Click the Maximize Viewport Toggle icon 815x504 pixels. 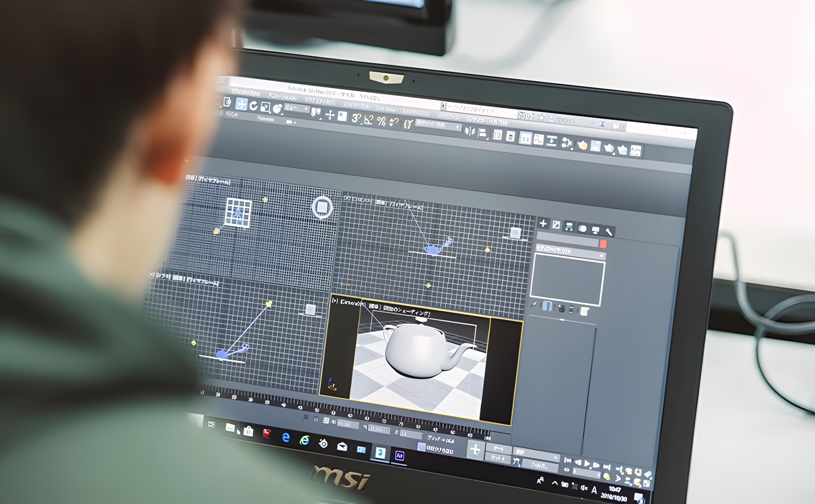point(646,483)
